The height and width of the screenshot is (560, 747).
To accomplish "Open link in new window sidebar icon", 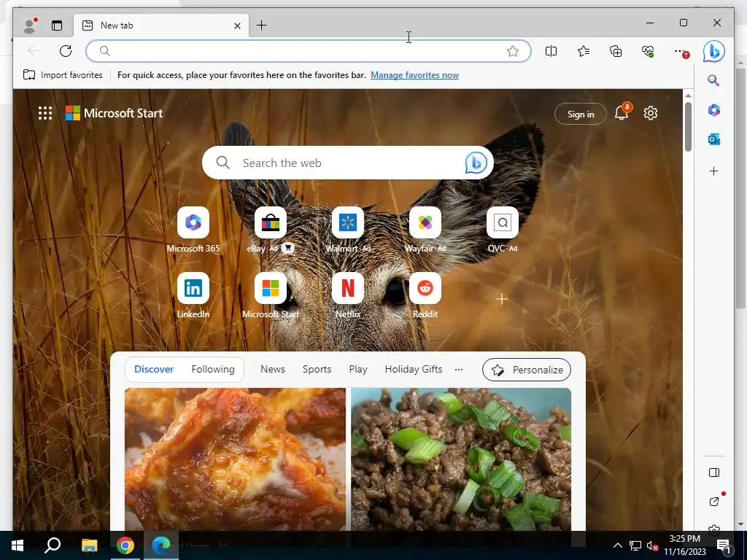I will [713, 502].
